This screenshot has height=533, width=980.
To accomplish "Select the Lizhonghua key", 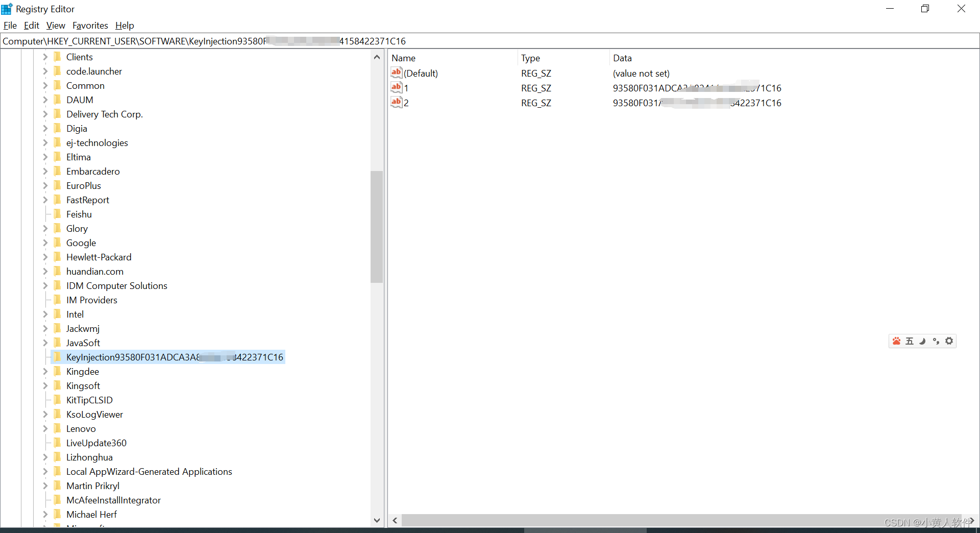I will click(89, 457).
